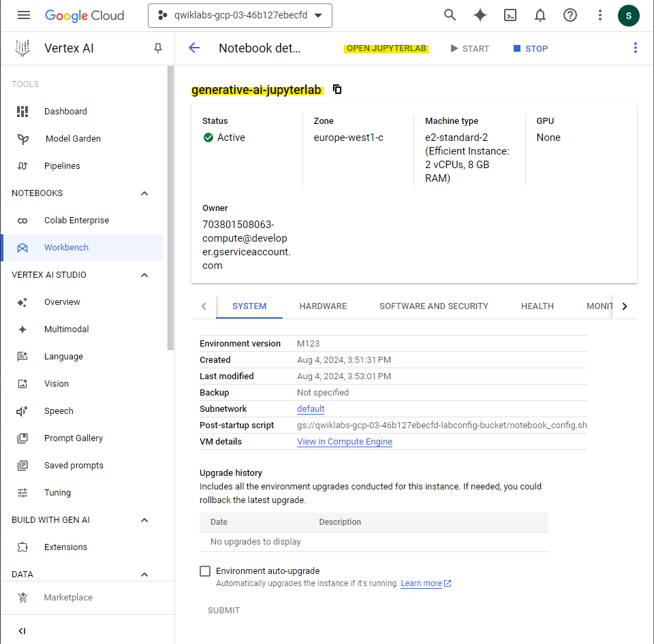Open the search icon in top bar
The height and width of the screenshot is (644, 654).
(450, 16)
